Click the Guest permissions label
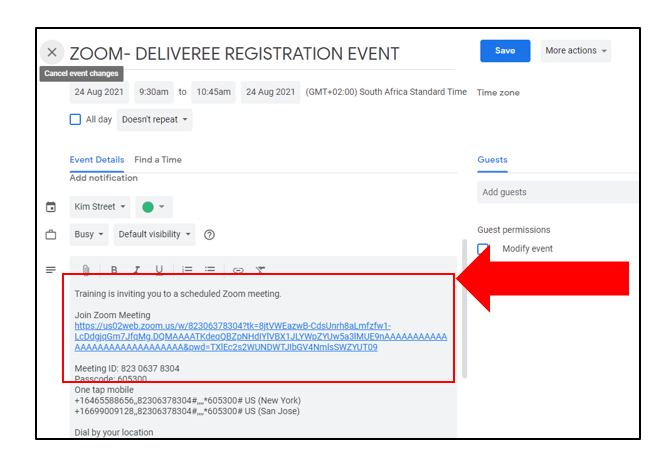 click(514, 230)
